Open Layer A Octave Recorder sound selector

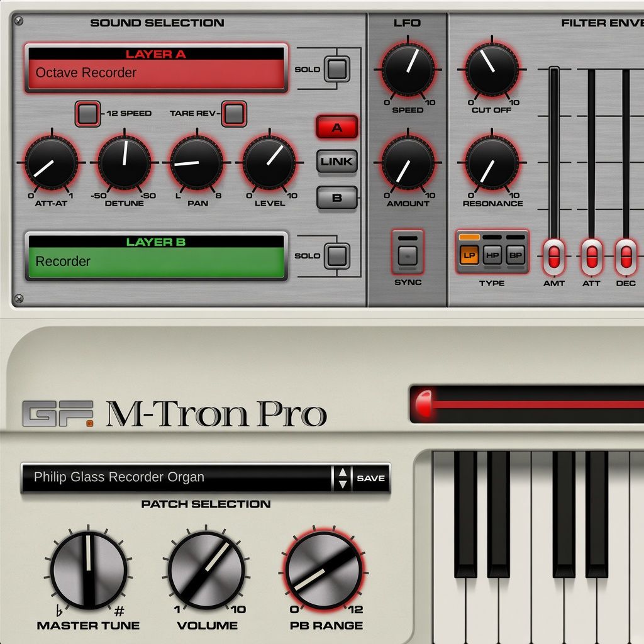156,68
